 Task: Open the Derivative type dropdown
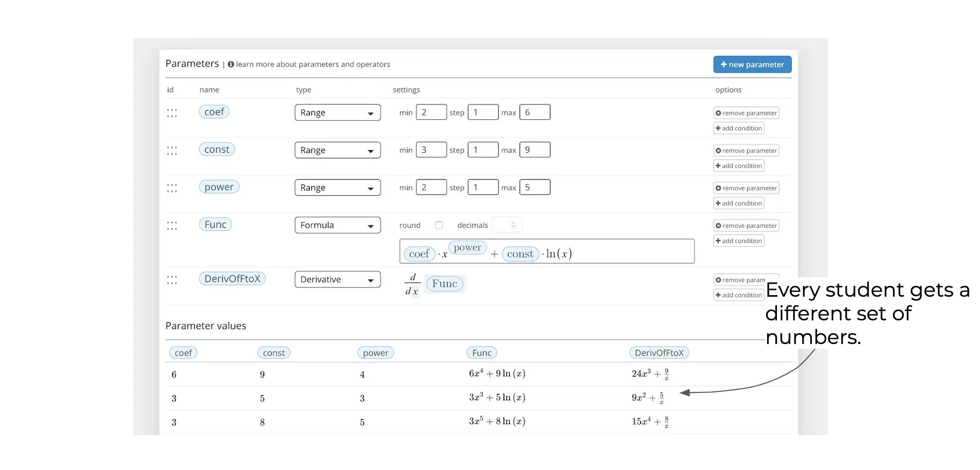coord(337,279)
